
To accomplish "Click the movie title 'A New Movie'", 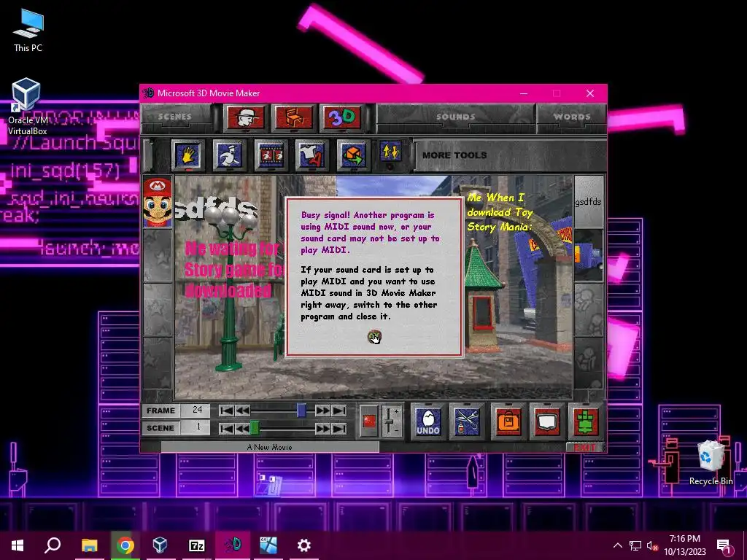I will coord(270,447).
